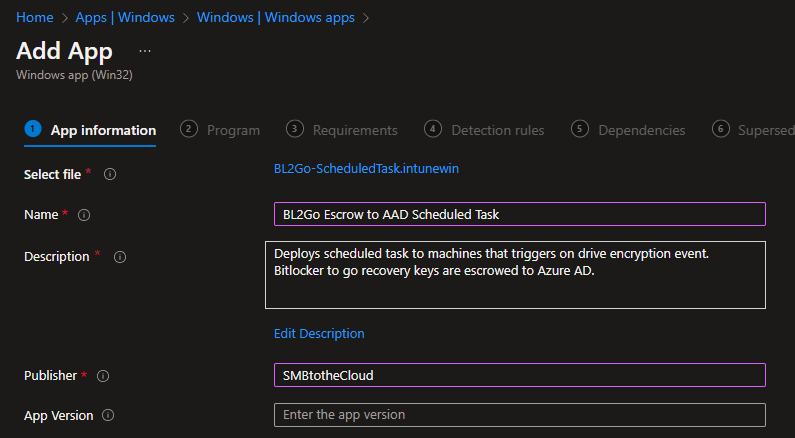
Task: Click the info icon next to App Version
Action: coord(108,415)
